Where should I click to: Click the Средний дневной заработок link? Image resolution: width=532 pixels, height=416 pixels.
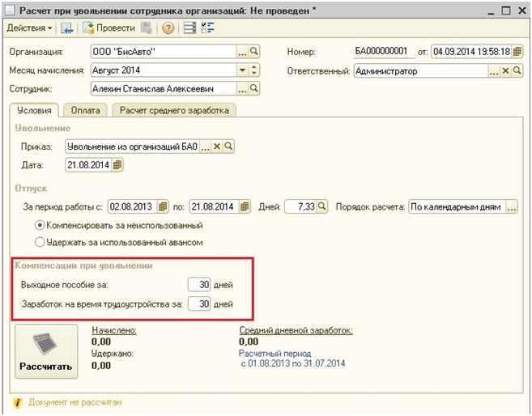296,330
